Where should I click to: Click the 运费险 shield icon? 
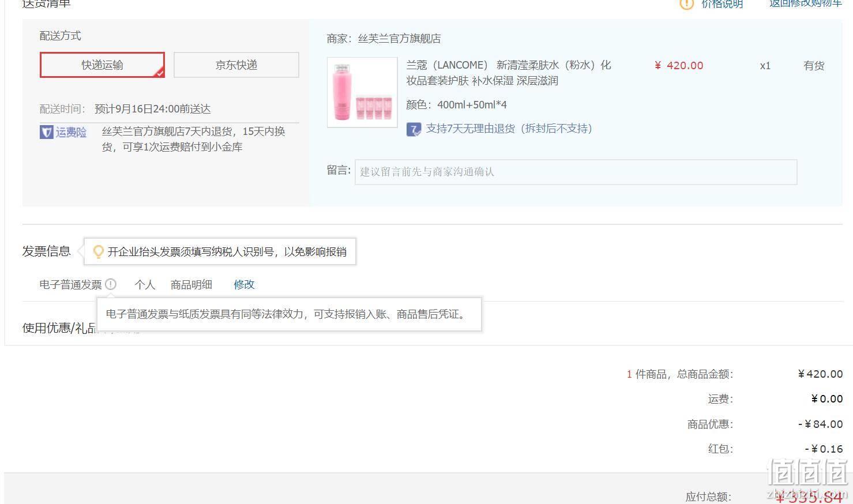[46, 132]
